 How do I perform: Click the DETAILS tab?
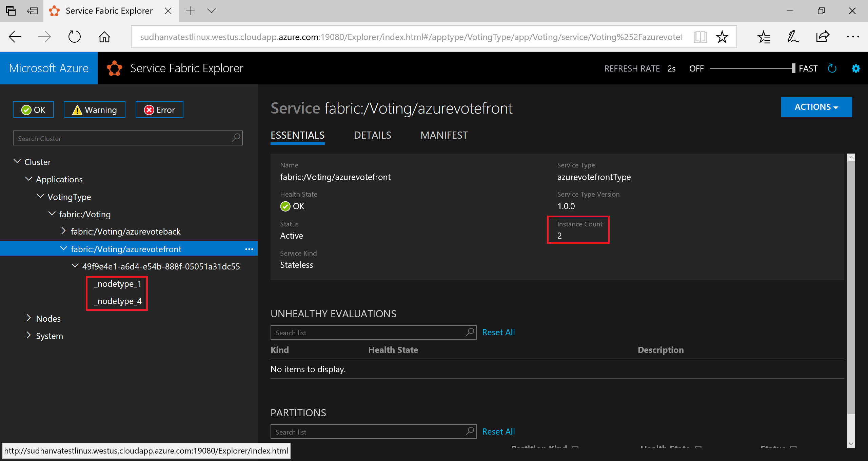click(372, 135)
